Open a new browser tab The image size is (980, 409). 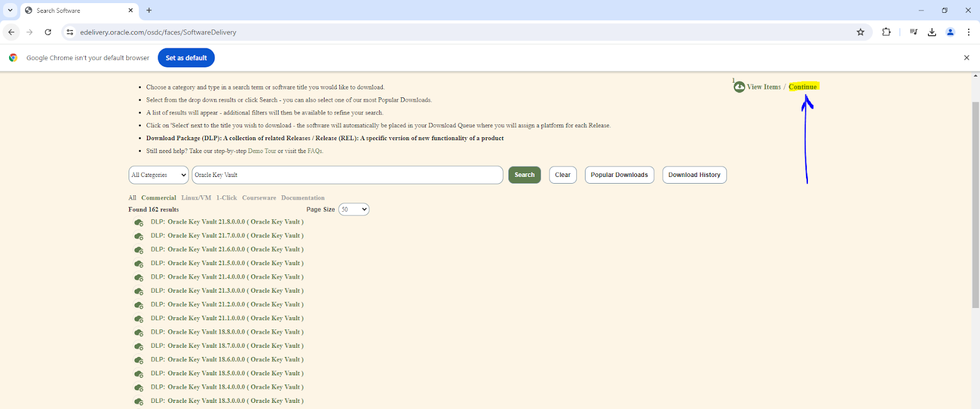pyautogui.click(x=149, y=10)
